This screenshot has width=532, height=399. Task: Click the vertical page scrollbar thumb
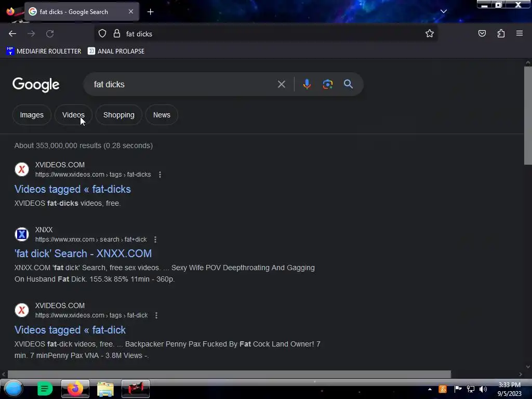(x=528, y=115)
